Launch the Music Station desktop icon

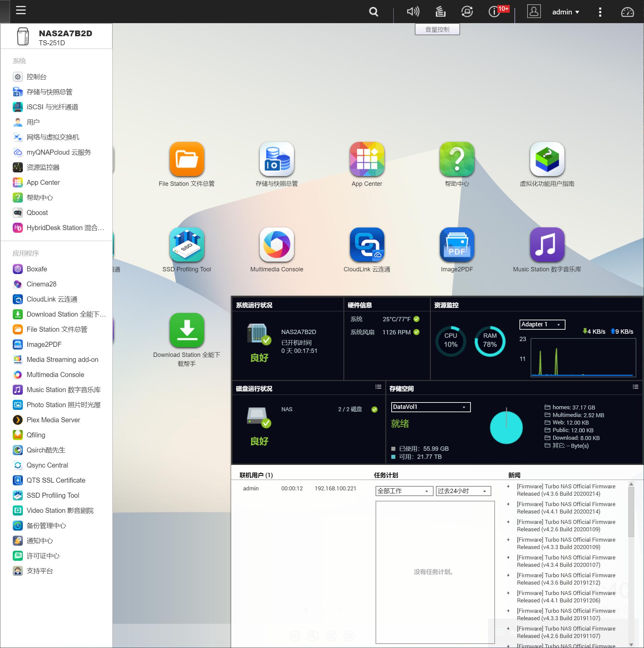pyautogui.click(x=547, y=245)
